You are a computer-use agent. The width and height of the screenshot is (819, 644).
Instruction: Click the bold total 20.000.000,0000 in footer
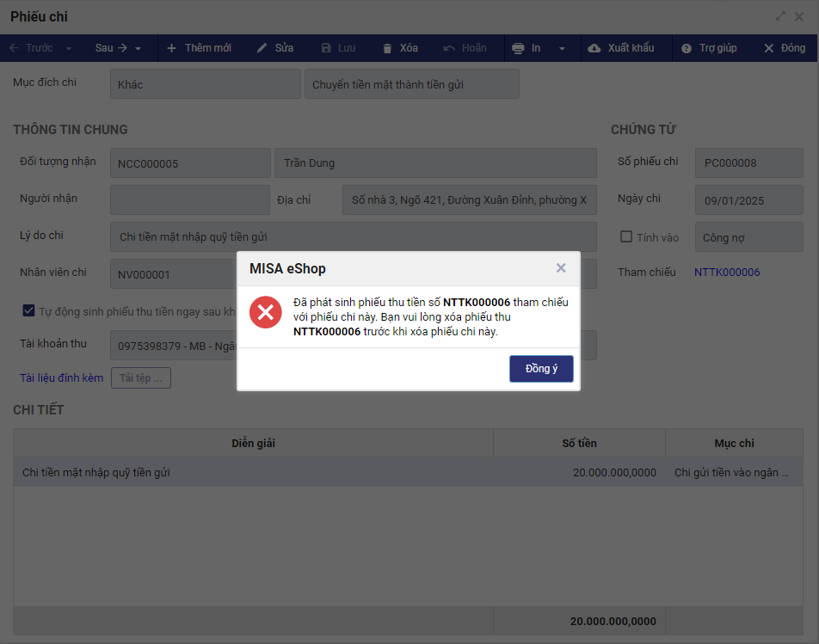pos(613,621)
